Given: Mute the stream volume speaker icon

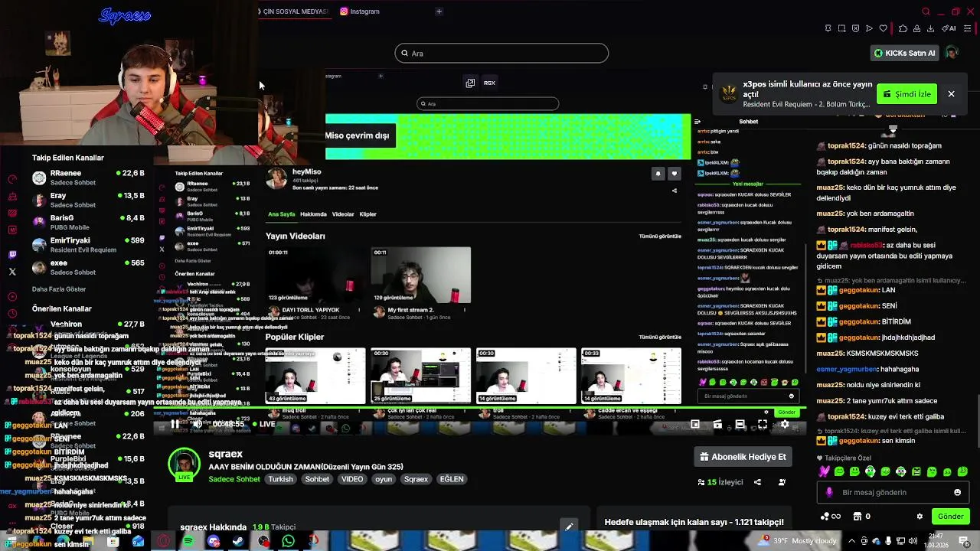Looking at the screenshot, I should coord(197,424).
